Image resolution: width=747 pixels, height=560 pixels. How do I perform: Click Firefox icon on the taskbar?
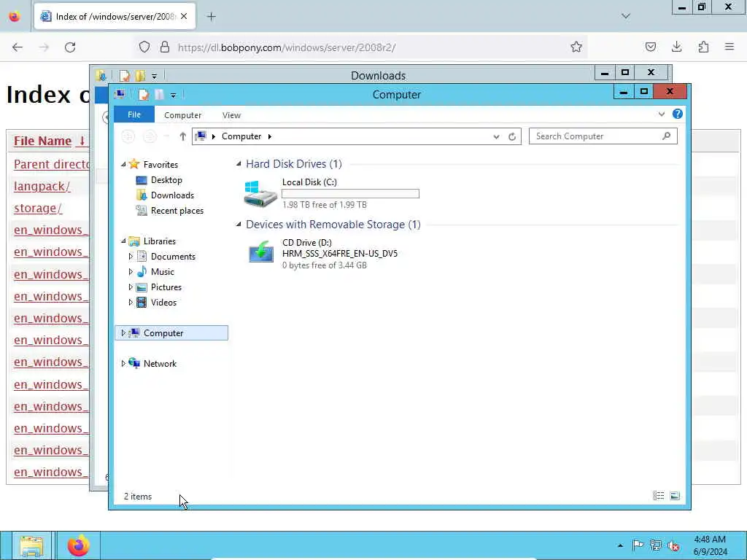[78, 545]
